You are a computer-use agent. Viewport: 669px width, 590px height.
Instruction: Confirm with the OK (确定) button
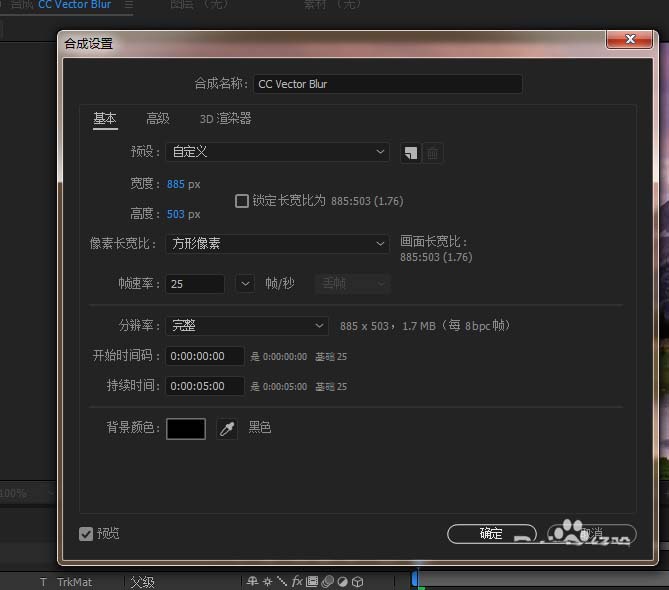point(492,534)
